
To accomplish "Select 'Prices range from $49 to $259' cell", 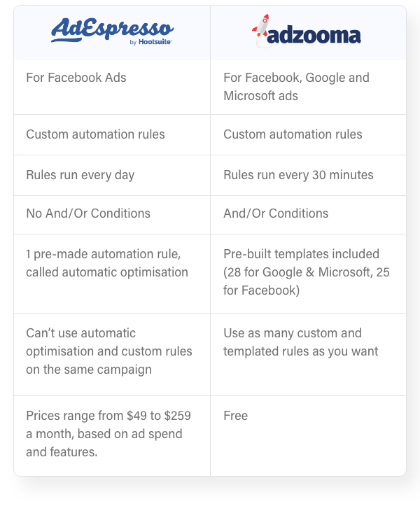I will pos(112,436).
